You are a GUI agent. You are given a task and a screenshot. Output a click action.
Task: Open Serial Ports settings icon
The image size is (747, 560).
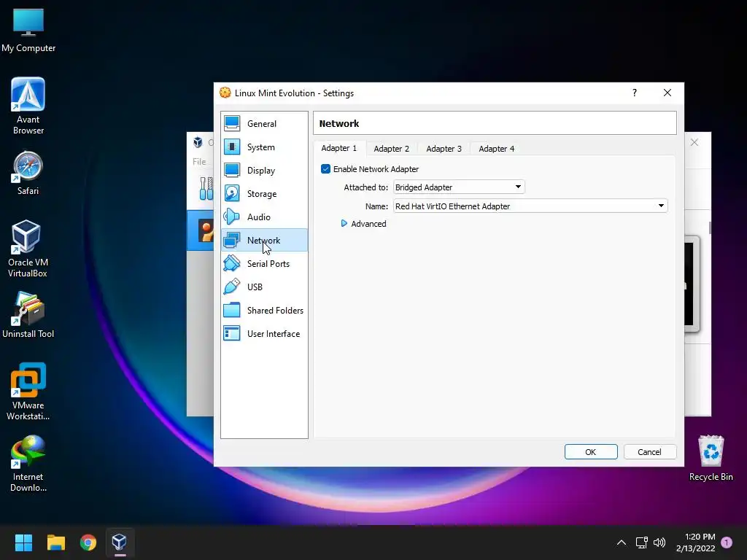[x=232, y=263]
